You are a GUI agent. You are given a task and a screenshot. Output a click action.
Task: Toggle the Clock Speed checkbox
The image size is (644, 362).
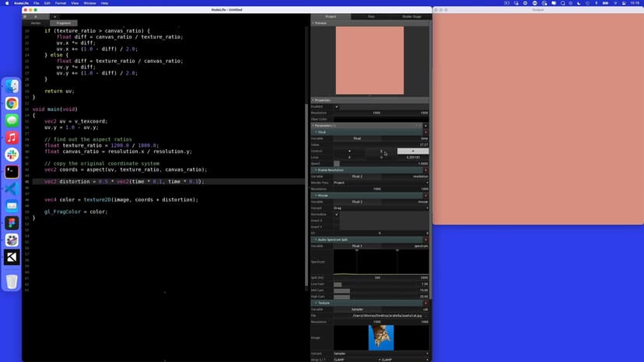click(337, 164)
